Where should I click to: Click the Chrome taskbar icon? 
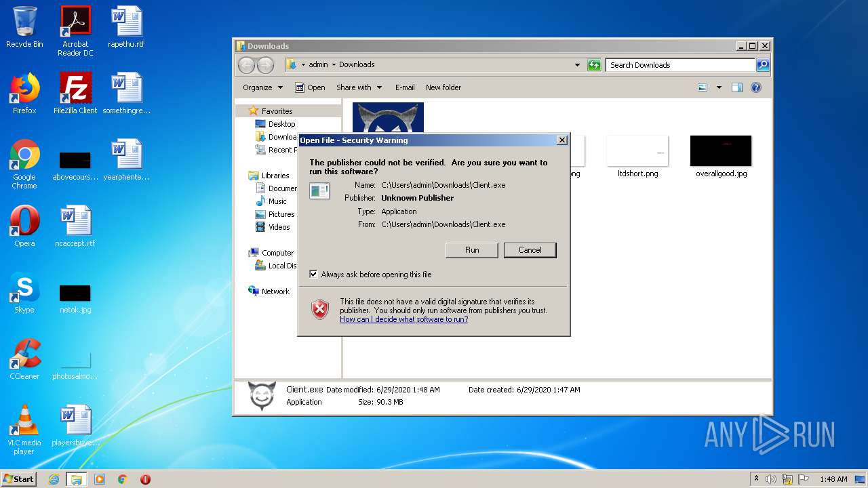pyautogui.click(x=123, y=479)
